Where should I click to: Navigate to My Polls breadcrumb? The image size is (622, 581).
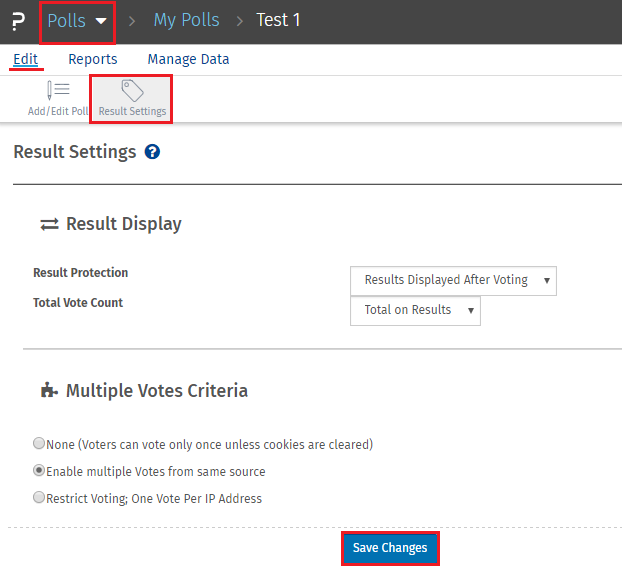[186, 21]
